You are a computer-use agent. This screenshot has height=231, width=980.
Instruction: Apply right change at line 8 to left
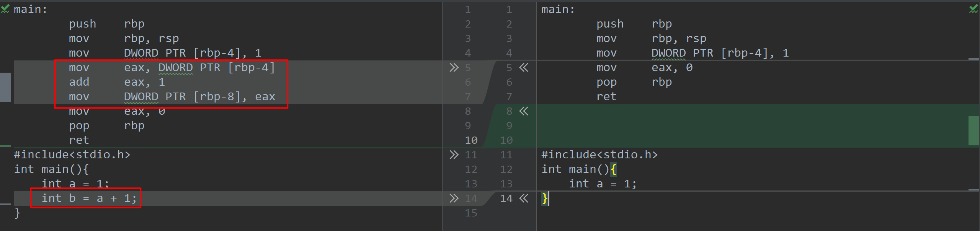524,111
